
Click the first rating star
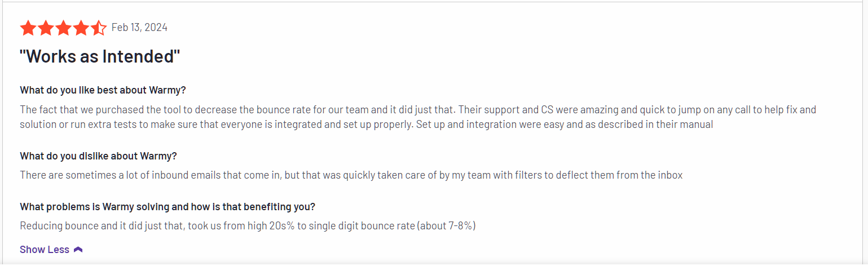click(28, 28)
